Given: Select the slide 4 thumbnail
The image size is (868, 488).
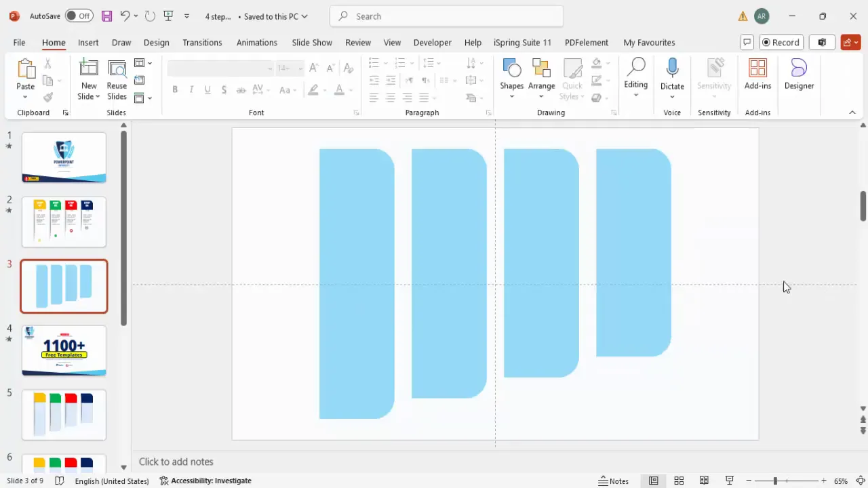Looking at the screenshot, I should click(64, 350).
